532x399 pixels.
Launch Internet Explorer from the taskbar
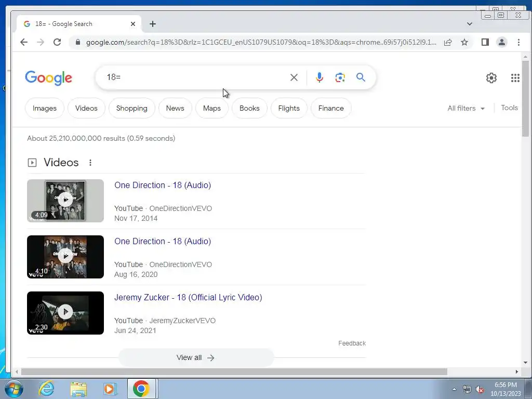tap(46, 389)
